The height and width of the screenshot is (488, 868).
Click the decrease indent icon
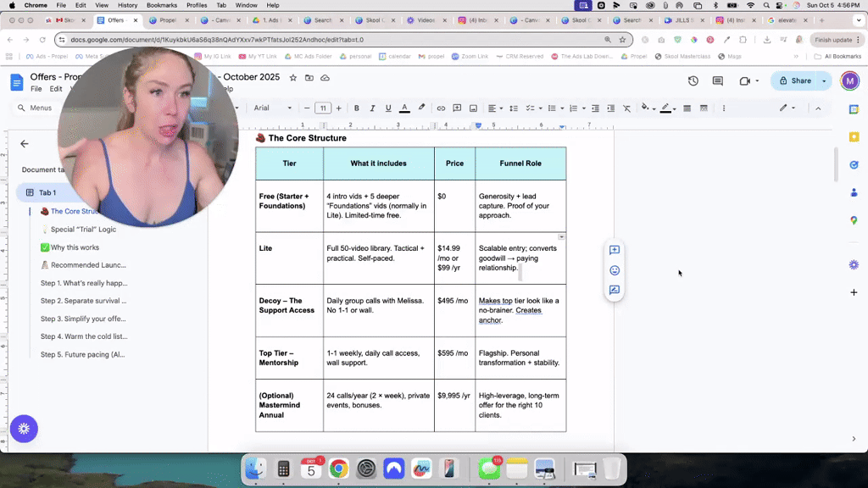pyautogui.click(x=595, y=108)
